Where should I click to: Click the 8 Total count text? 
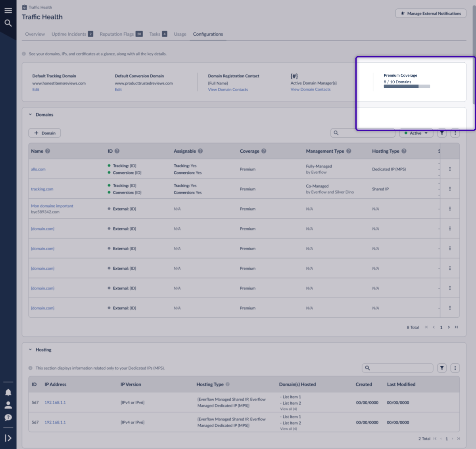[x=413, y=327]
